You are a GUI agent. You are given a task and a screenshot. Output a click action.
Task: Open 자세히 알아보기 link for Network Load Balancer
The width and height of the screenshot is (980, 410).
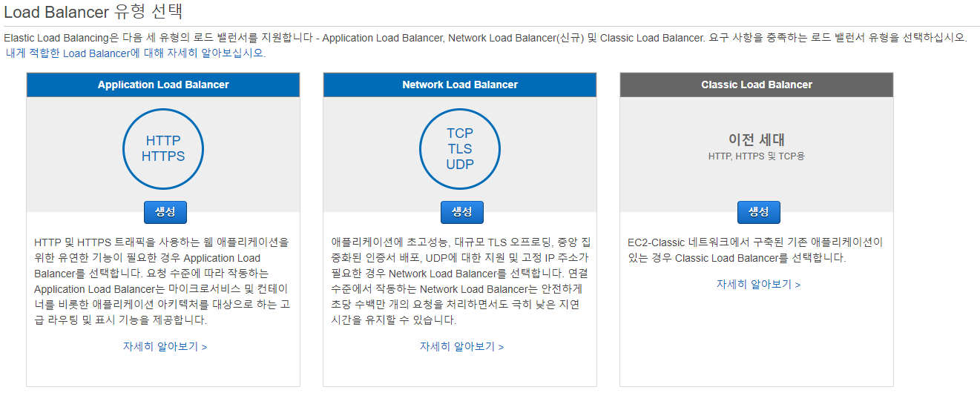point(461,346)
